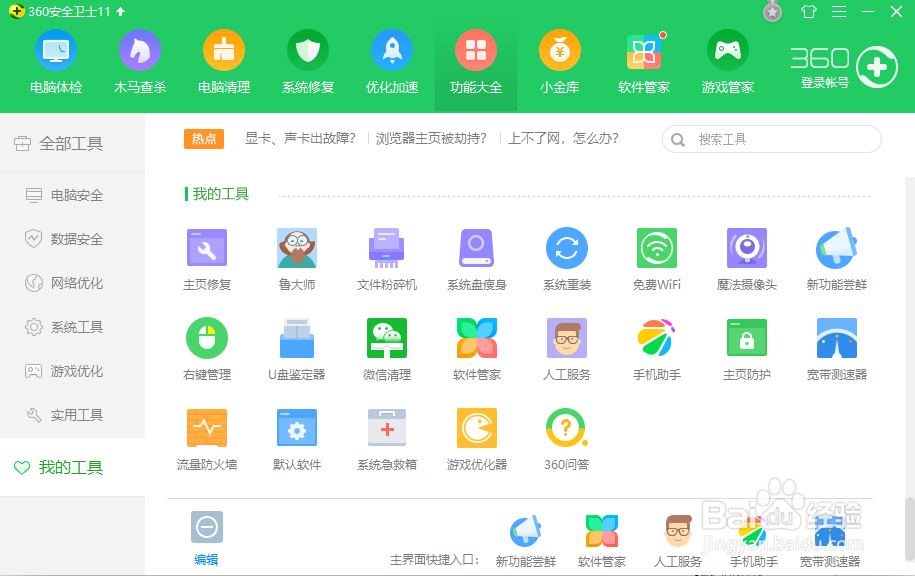
Task: Launch 人工服务 in the tools grid
Action: click(x=567, y=349)
